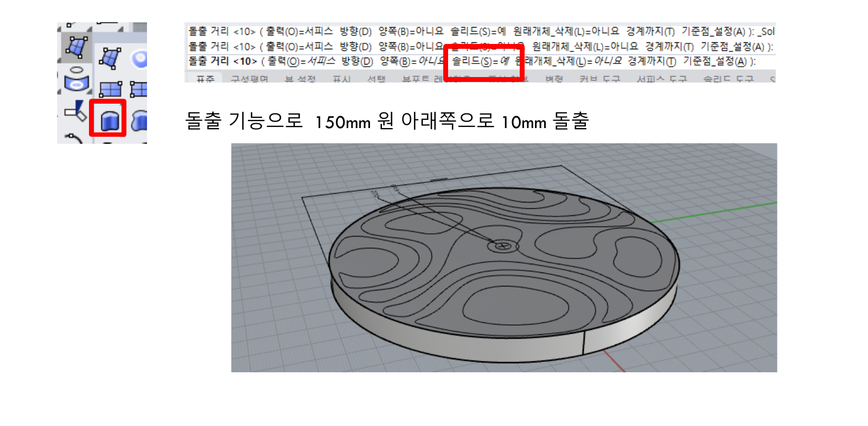Open the solid cylinder/loft sidebar icon with ellipse

pyautogui.click(x=76, y=79)
